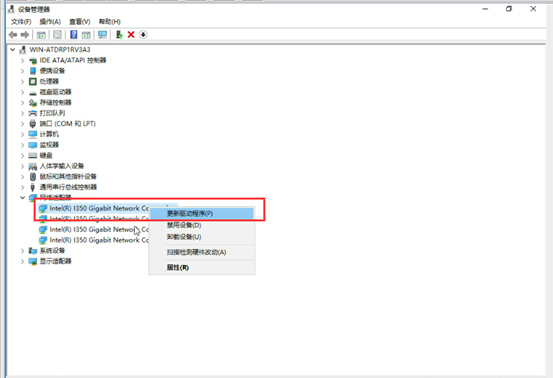This screenshot has height=378, width=553.
Task: Open the 查看(V) menu
Action: 80,22
